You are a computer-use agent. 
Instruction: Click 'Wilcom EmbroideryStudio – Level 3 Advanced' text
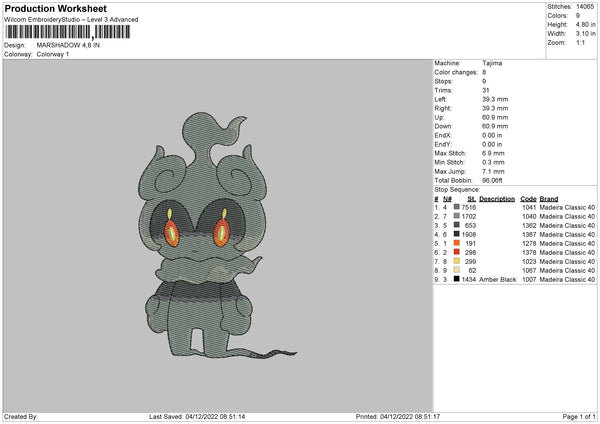[x=71, y=20]
